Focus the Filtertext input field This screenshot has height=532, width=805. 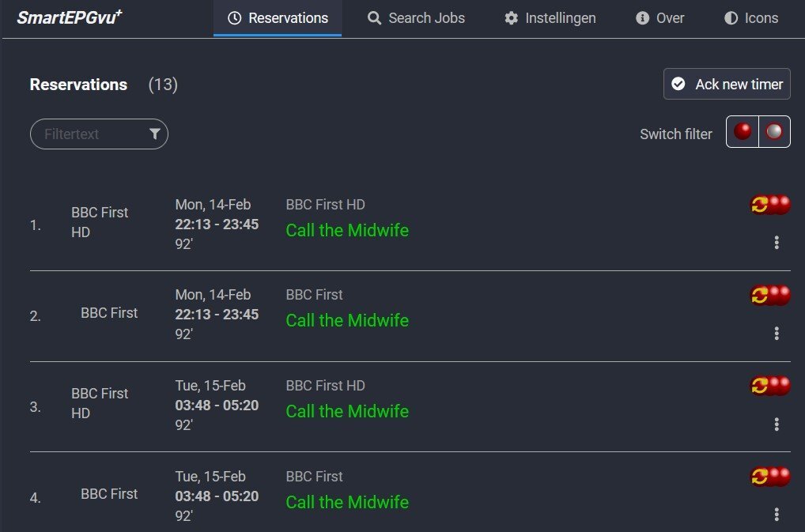click(91, 134)
